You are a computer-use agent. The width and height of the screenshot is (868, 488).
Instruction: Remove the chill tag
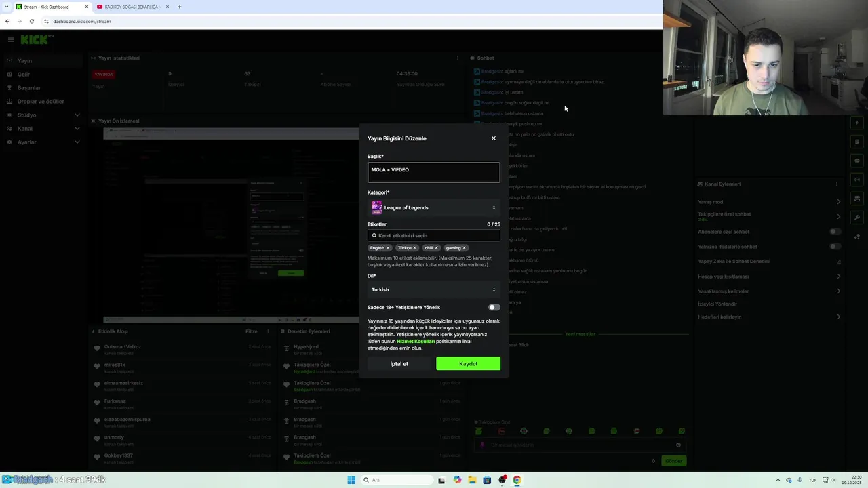436,248
